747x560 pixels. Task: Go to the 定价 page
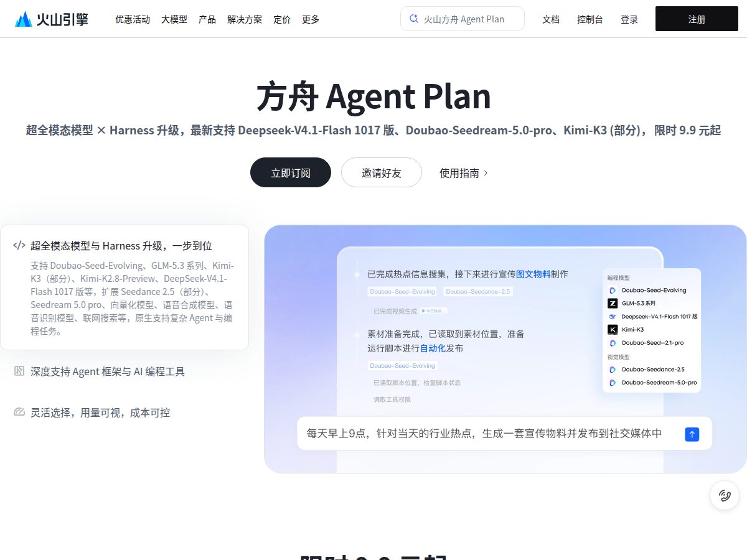point(282,19)
